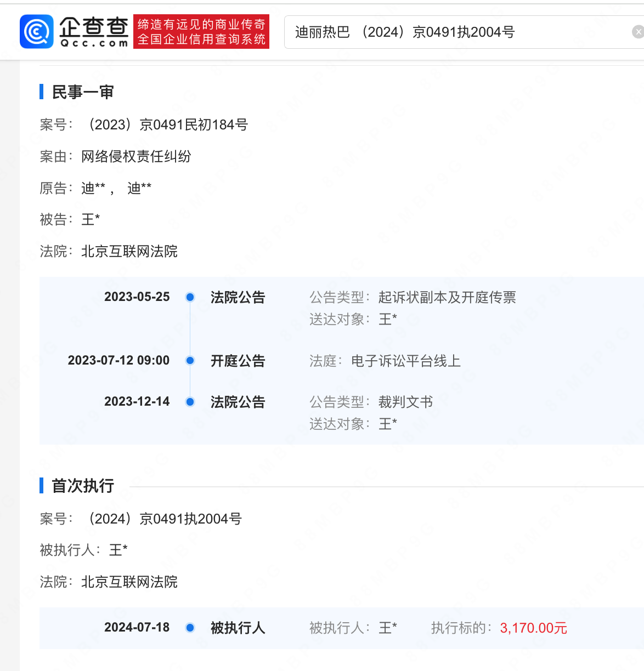The width and height of the screenshot is (644, 671).
Task: Click 被执行人 王* below the execution case number
Action: click(x=118, y=550)
